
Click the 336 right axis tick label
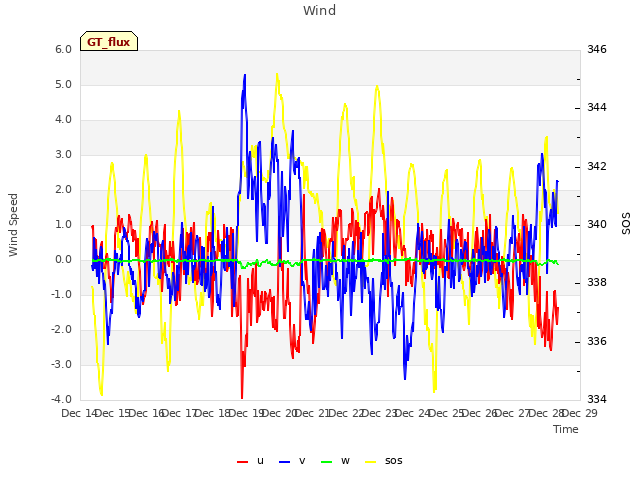click(x=597, y=341)
